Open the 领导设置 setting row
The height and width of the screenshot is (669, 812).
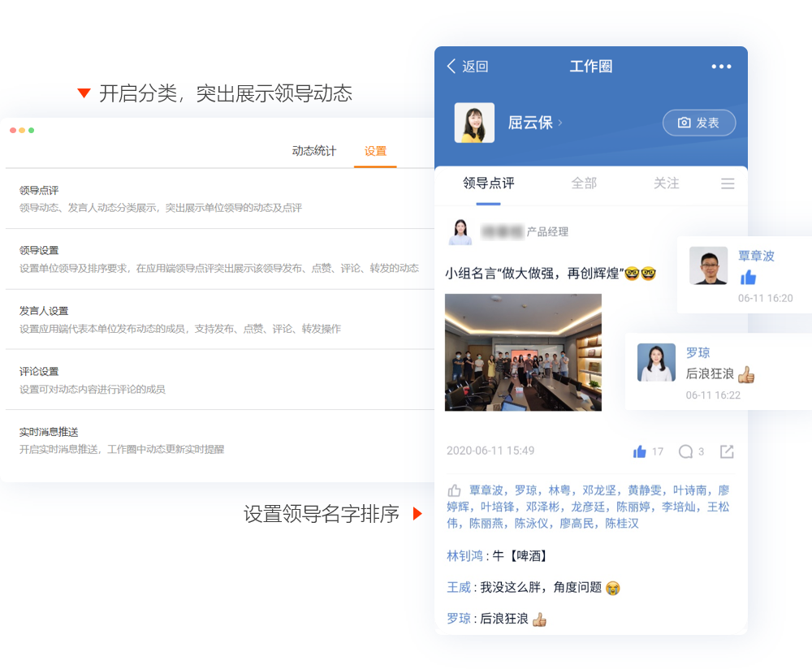(220, 259)
